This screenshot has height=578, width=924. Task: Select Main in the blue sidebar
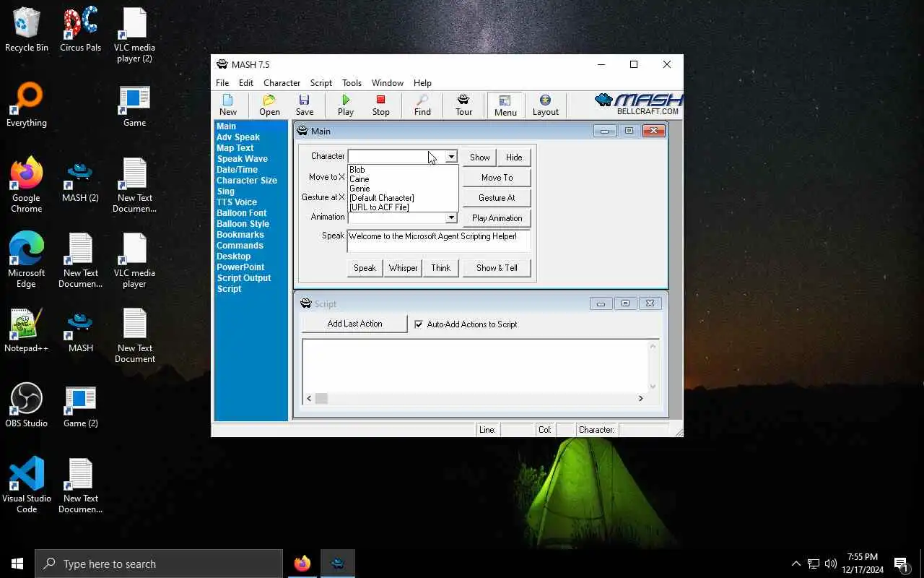point(226,126)
